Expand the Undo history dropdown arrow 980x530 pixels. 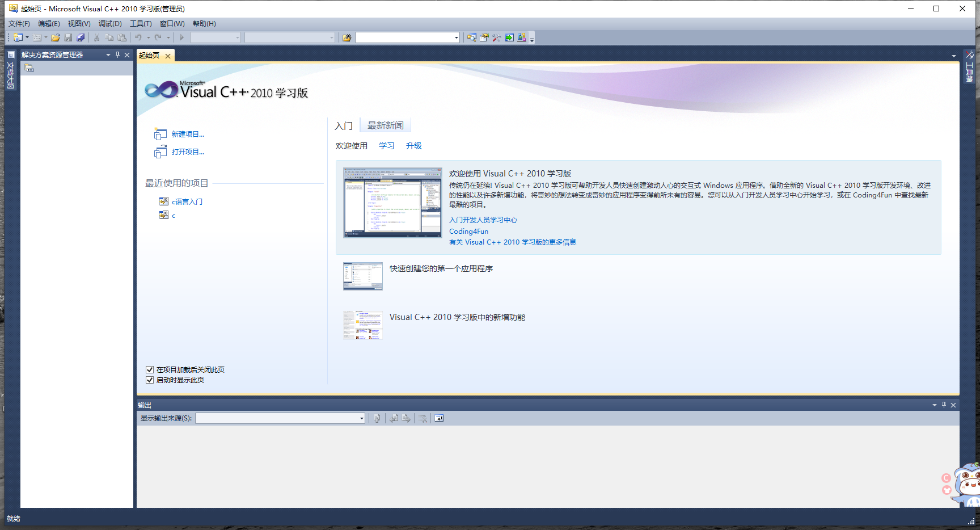(x=148, y=37)
